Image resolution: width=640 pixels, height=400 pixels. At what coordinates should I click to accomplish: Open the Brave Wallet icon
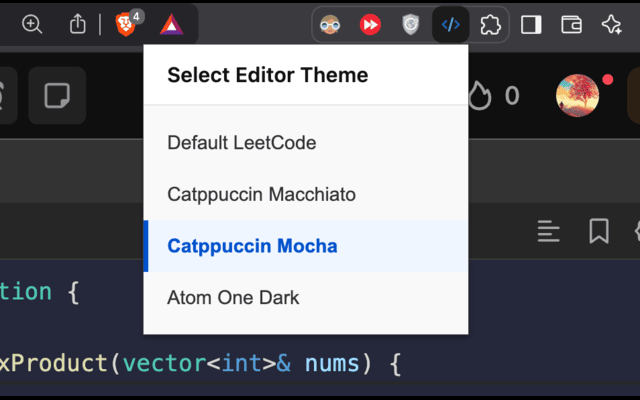(x=571, y=24)
